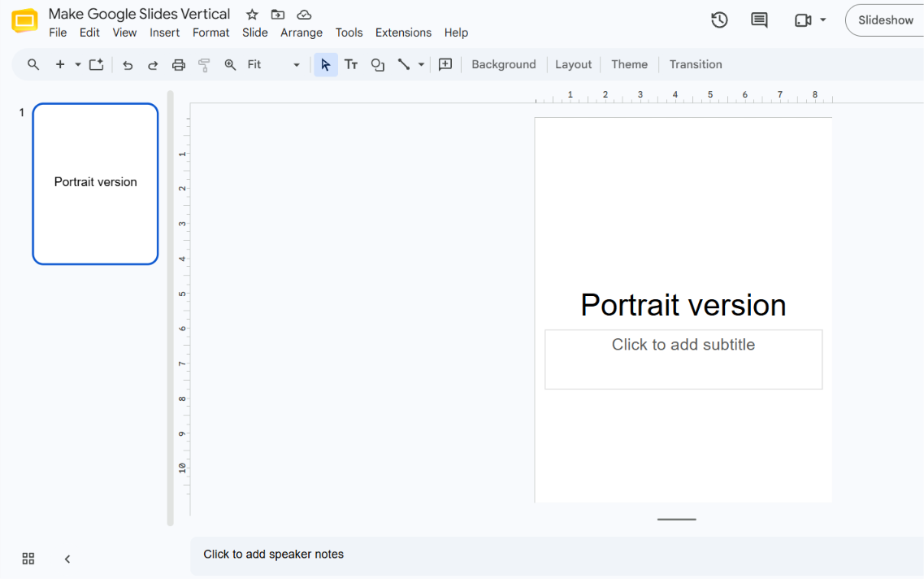Viewport: 924px width, 579px height.
Task: Select the line tool
Action: (x=404, y=65)
